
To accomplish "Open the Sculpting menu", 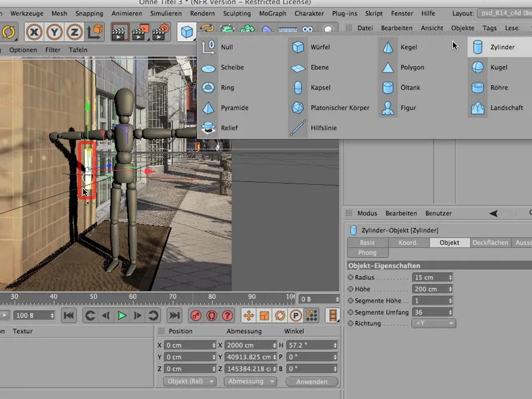I will pos(237,13).
